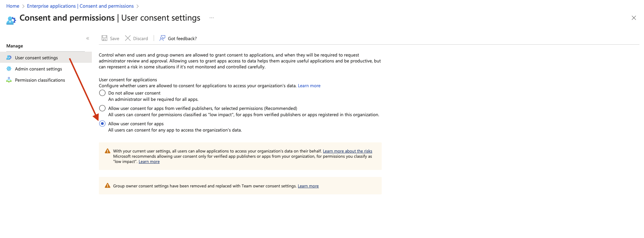Open Learn more link in Group owner notice
Viewport: 644px width, 238px height.
point(308,186)
